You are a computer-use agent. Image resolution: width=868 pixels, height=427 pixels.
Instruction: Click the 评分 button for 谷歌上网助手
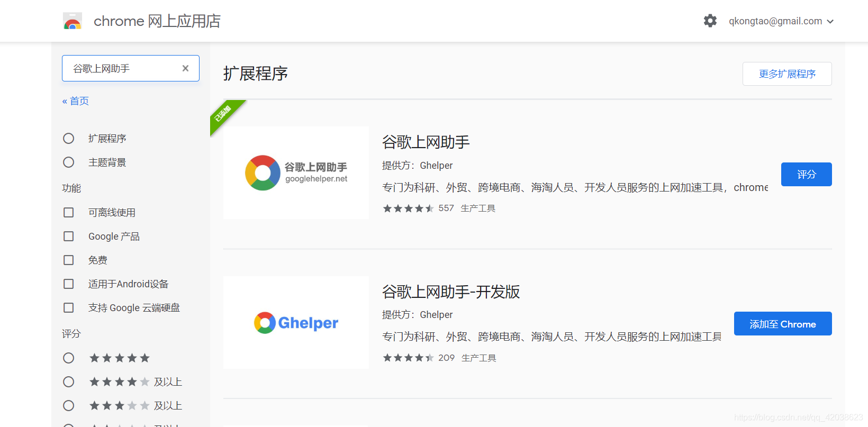806,175
